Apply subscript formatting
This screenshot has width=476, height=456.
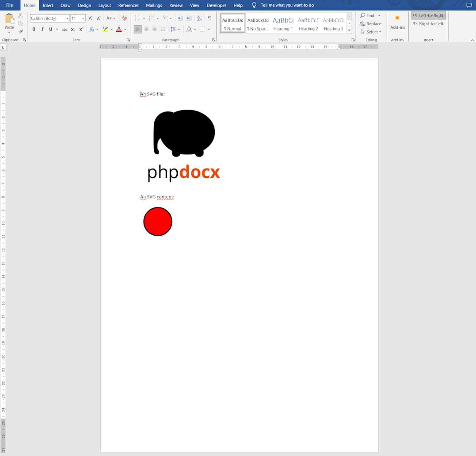tap(73, 30)
